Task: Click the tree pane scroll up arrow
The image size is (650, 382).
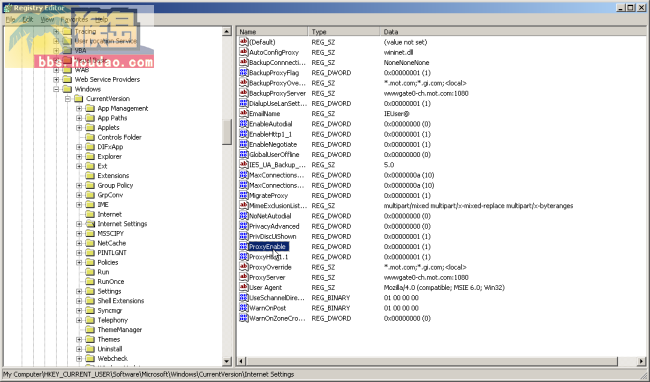Action: pyautogui.click(x=227, y=31)
